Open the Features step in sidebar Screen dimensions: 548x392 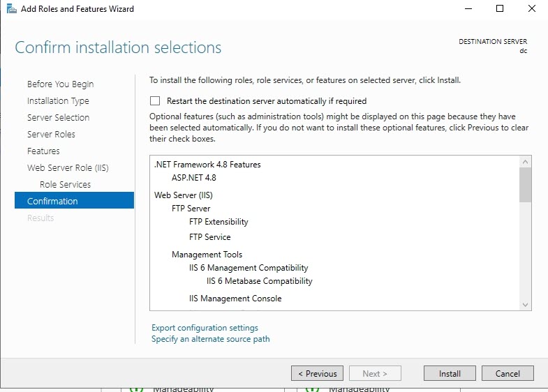(x=43, y=151)
